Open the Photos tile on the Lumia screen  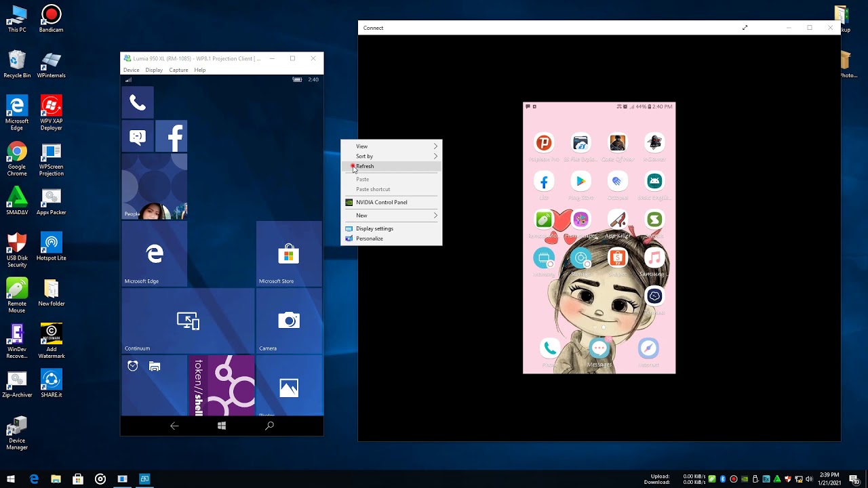[x=289, y=386]
